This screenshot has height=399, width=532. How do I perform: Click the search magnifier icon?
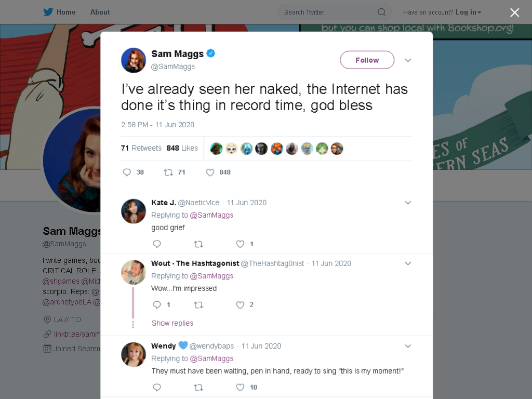point(382,12)
